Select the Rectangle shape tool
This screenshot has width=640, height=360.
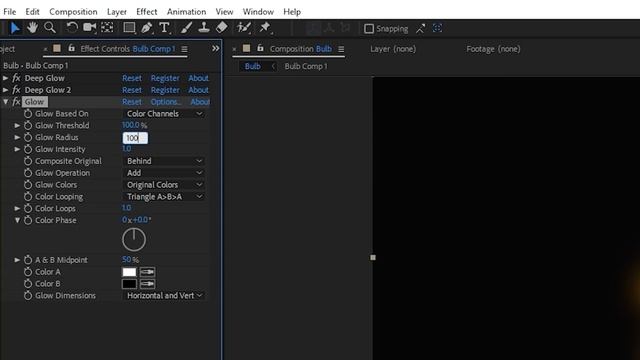pos(129,28)
